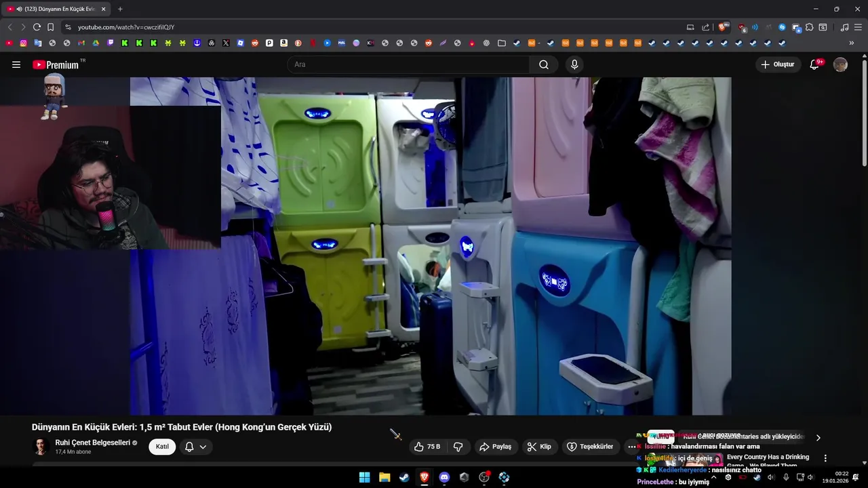This screenshot has height=488, width=868.
Task: Bookmark this page in address bar
Action: [50, 27]
